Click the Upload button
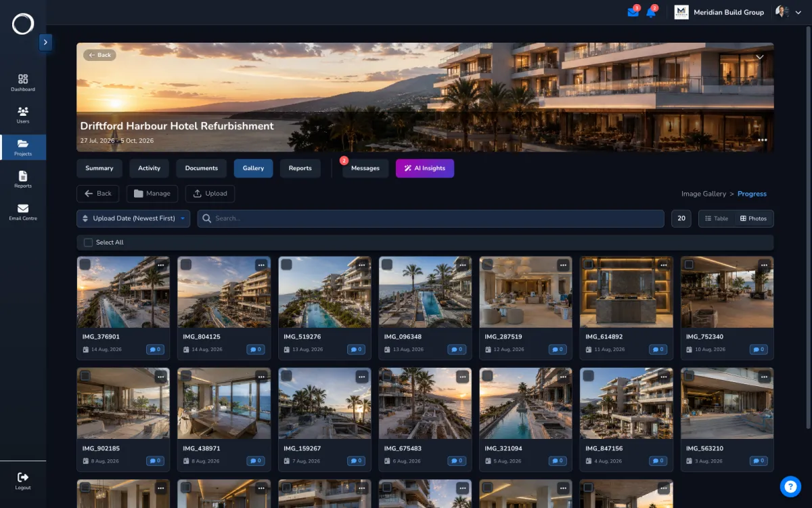Viewport: 812px width, 508px height. click(x=210, y=194)
